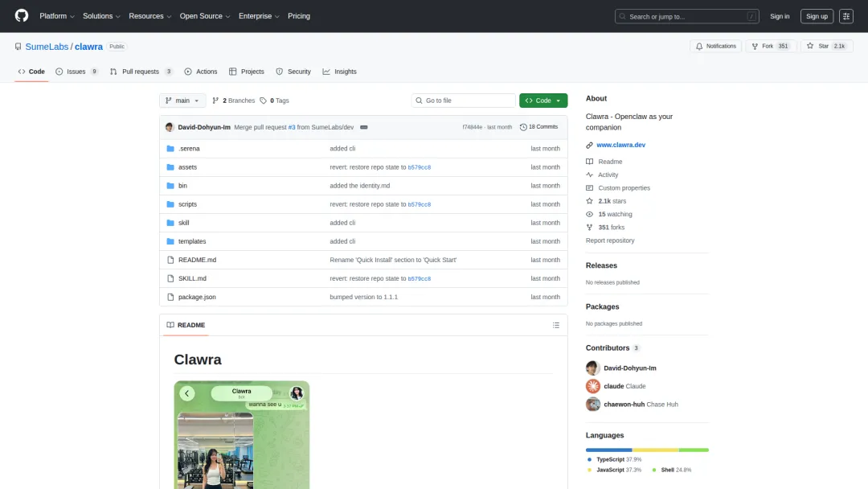Image resolution: width=868 pixels, height=489 pixels.
Task: Expand the Resources menu
Action: [x=150, y=16]
